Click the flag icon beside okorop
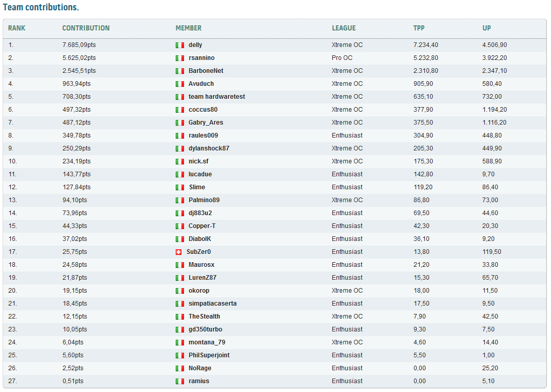551x392 pixels. 179,291
